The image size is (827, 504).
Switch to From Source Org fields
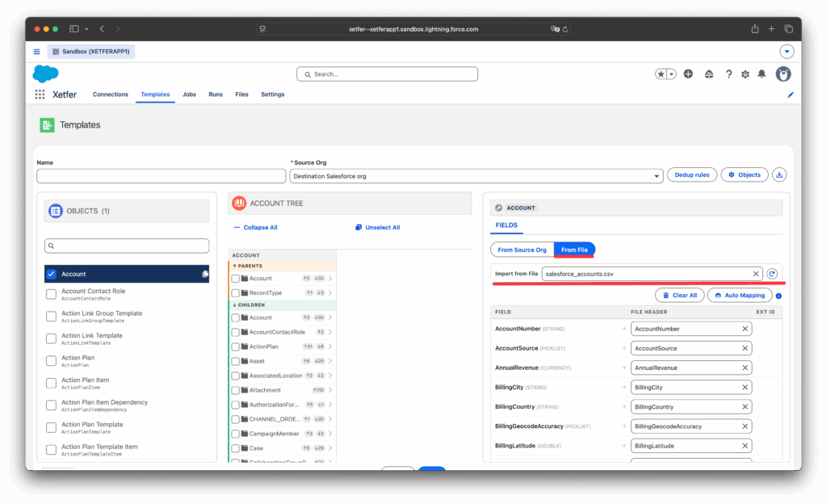click(x=523, y=250)
